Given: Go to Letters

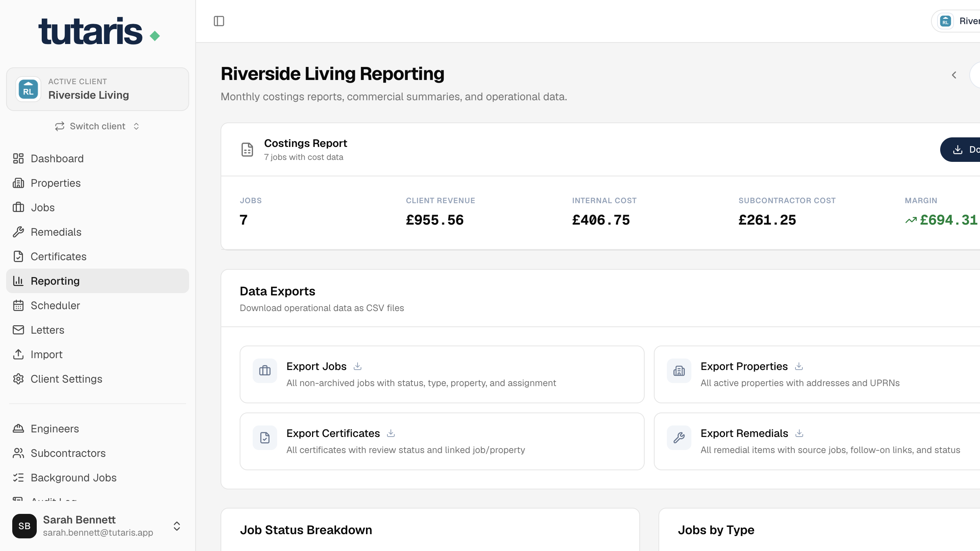Looking at the screenshot, I should [x=98, y=330].
